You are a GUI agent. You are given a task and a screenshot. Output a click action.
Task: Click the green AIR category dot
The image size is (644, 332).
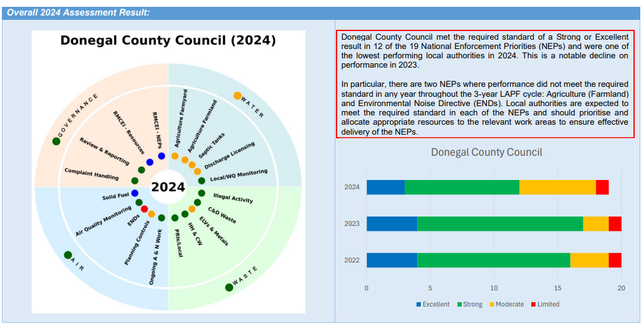point(67,254)
